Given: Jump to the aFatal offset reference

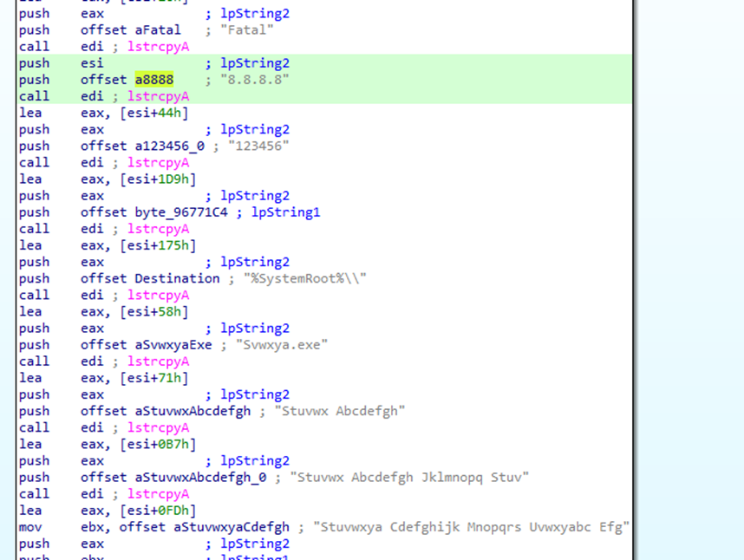Looking at the screenshot, I should 158,30.
